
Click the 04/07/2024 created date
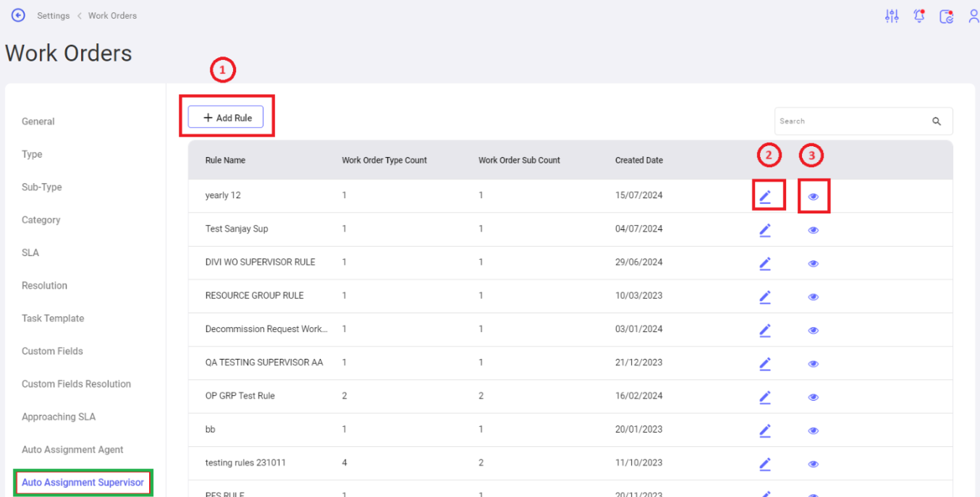point(639,229)
